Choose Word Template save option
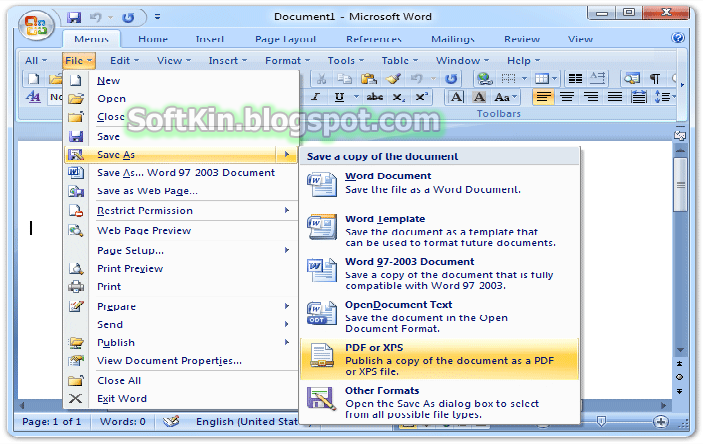 [x=440, y=231]
